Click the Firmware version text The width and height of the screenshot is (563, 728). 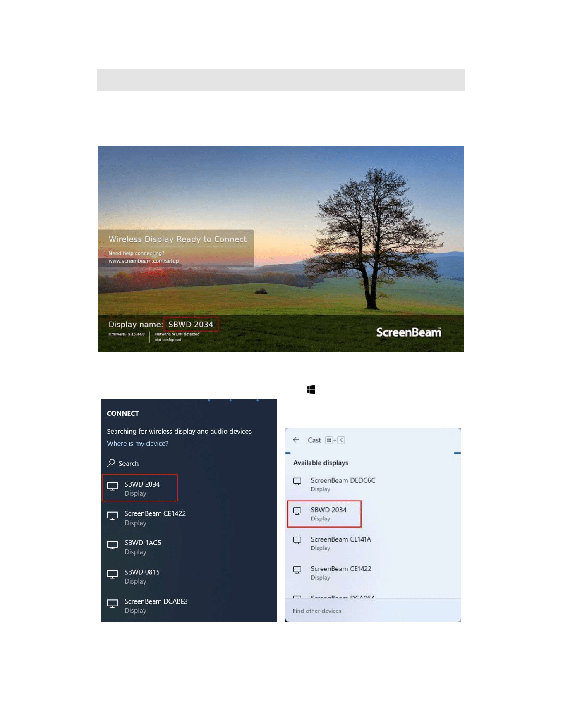pyautogui.click(x=127, y=334)
